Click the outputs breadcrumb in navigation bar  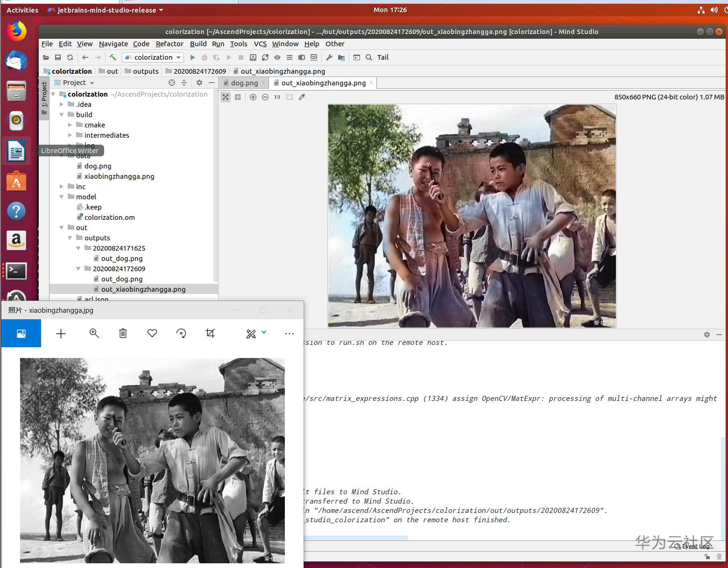(x=146, y=71)
